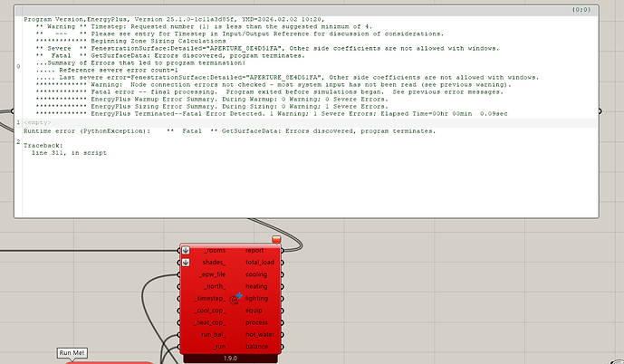The height and width of the screenshot is (364, 624).
Task: Click the blue plus icon near lighting
Action: (x=240, y=296)
